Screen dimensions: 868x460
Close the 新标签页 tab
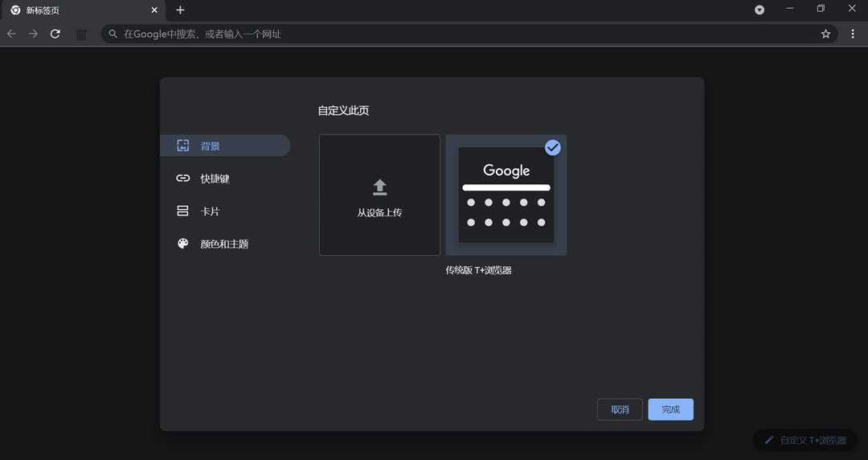pyautogui.click(x=154, y=10)
